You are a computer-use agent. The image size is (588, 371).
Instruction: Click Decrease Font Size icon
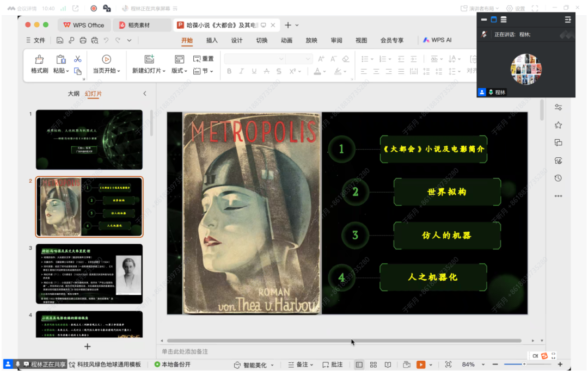333,59
